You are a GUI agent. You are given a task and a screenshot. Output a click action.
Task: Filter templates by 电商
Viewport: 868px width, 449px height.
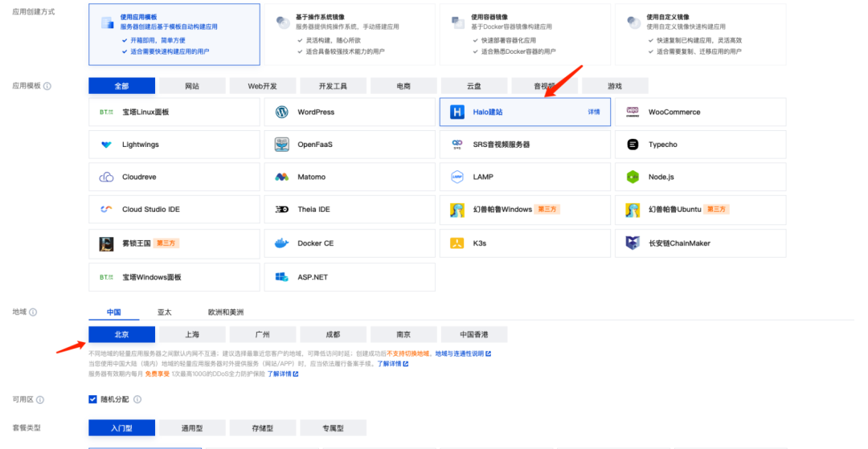[403, 86]
